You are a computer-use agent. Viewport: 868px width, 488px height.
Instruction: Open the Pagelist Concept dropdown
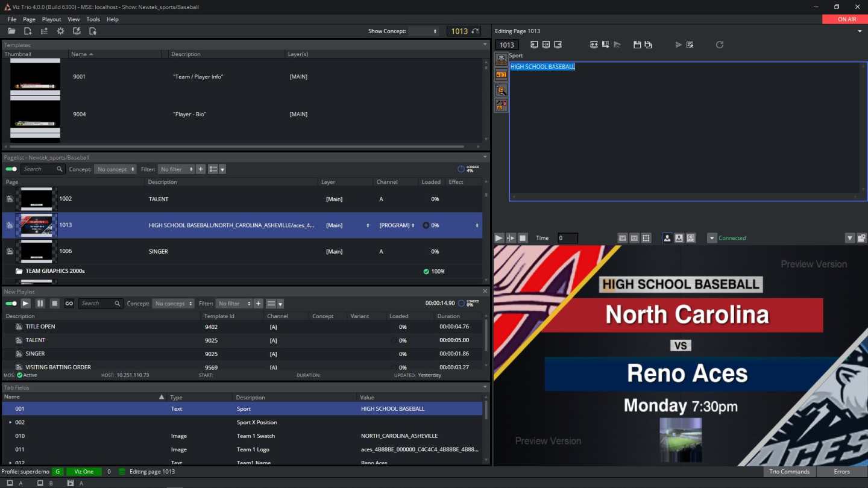(115, 169)
